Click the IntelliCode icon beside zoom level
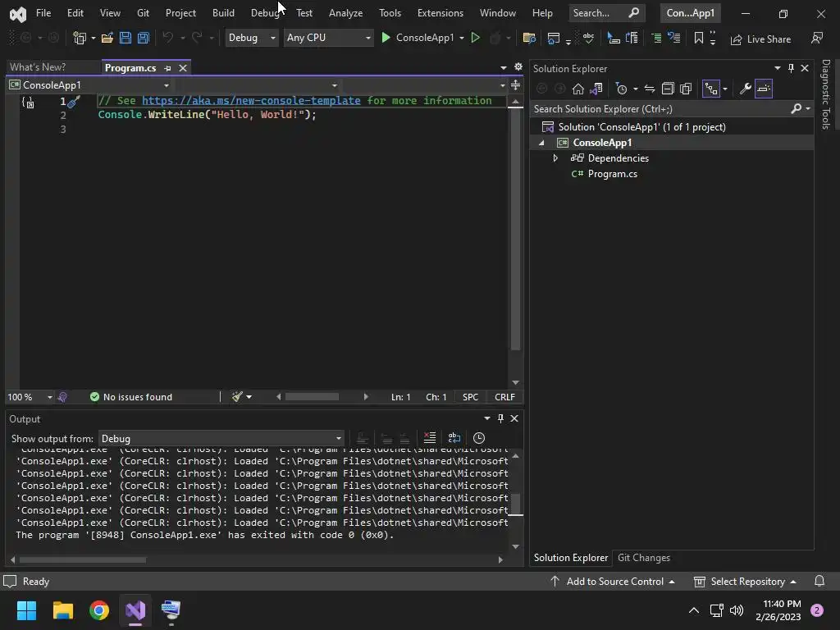 pos(62,397)
